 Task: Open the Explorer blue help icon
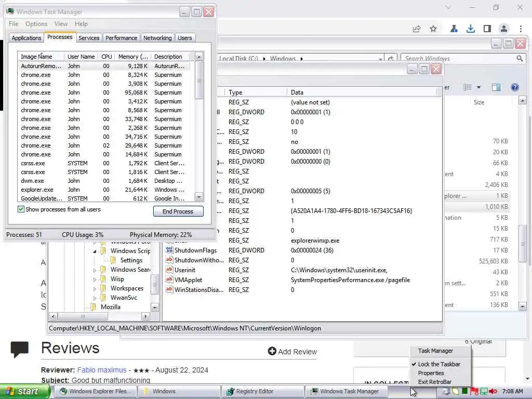[515, 87]
